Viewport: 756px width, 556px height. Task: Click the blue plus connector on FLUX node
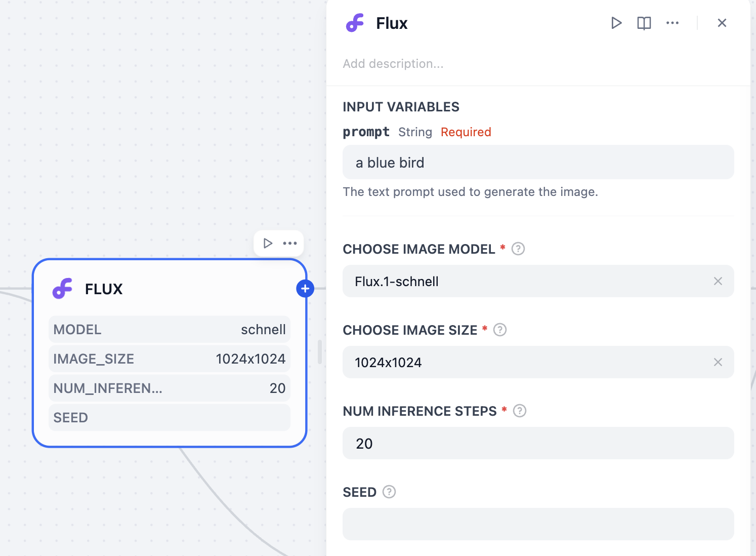pos(305,289)
